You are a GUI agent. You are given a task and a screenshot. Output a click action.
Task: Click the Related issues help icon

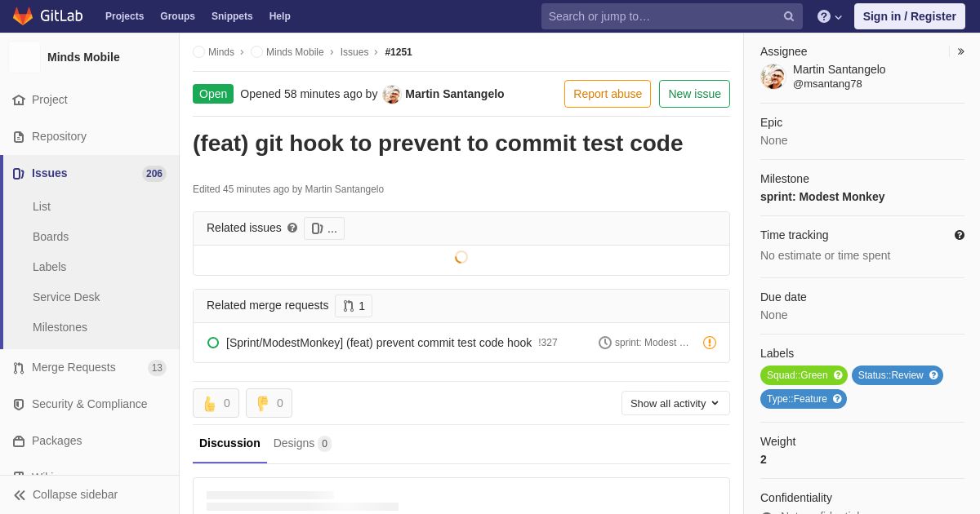click(292, 228)
